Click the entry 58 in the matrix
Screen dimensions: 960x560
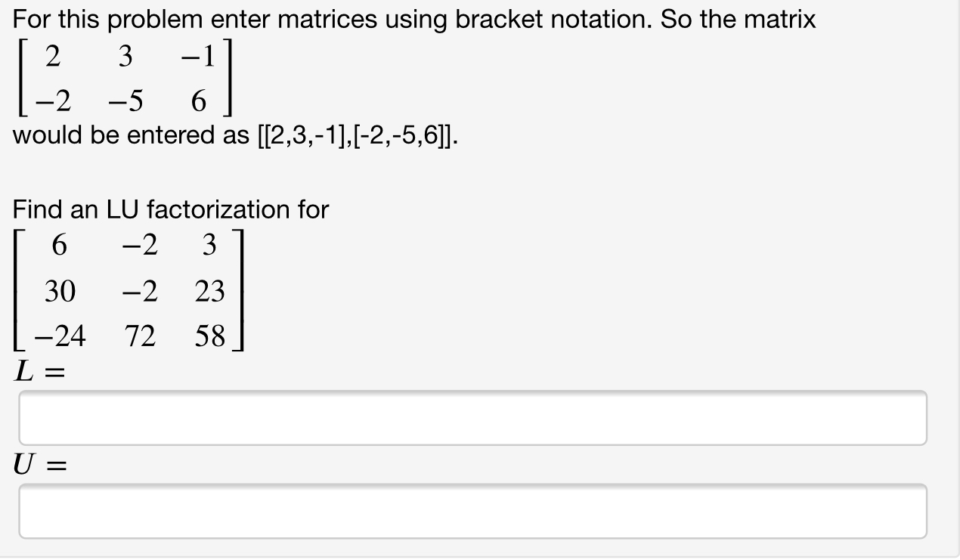tap(212, 335)
